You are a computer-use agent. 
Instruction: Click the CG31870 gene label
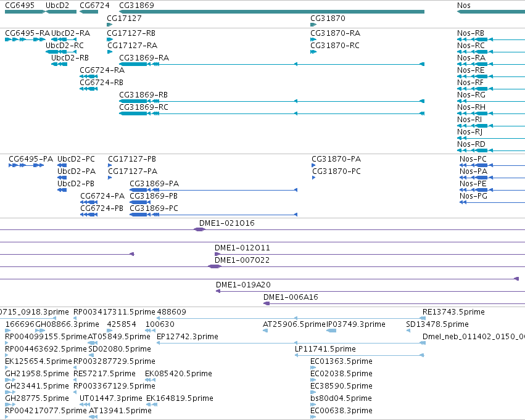coord(328,19)
